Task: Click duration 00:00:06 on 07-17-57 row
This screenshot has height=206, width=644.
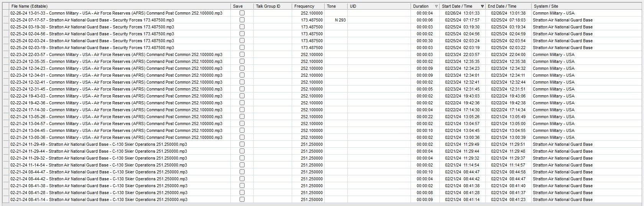Action: [x=425, y=20]
